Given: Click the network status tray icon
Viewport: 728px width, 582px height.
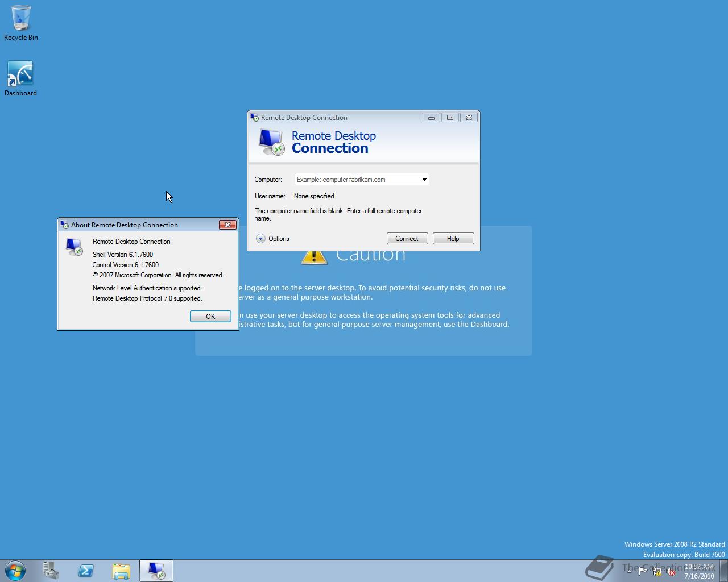Looking at the screenshot, I should tap(657, 571).
